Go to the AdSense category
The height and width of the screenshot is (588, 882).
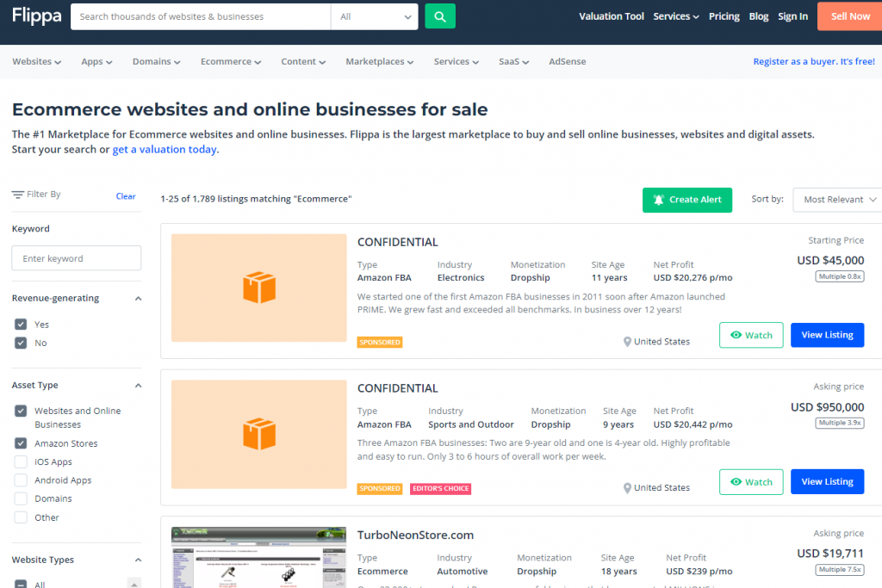click(x=567, y=61)
